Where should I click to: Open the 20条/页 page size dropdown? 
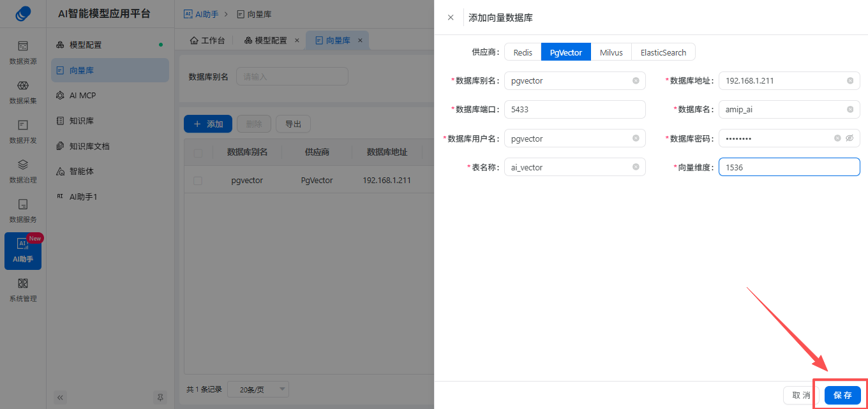[x=258, y=389]
